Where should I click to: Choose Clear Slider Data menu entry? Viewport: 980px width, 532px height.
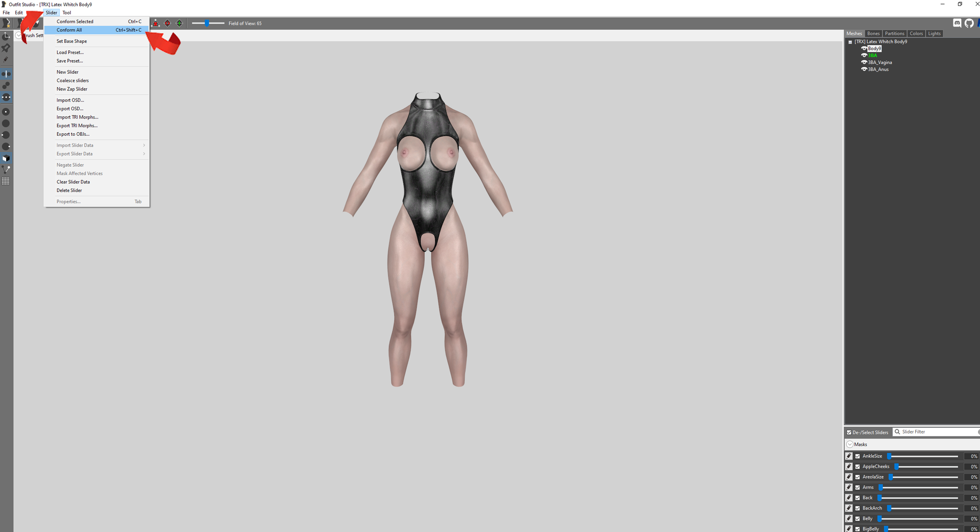(96, 182)
